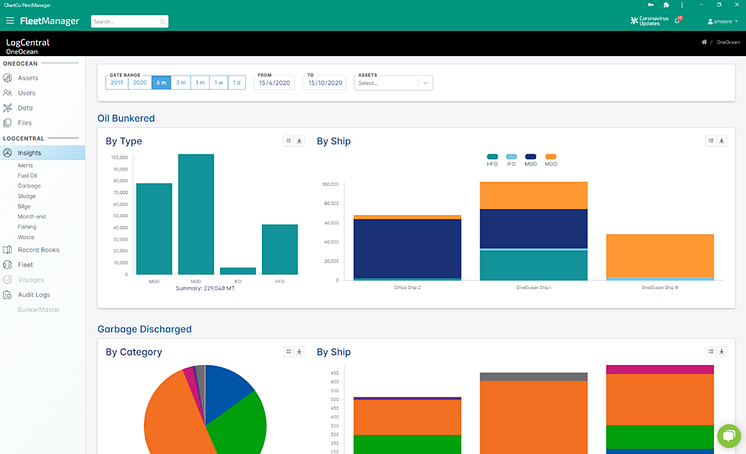Click the Assets sidebar icon
This screenshot has height=454, width=746.
click(x=8, y=78)
